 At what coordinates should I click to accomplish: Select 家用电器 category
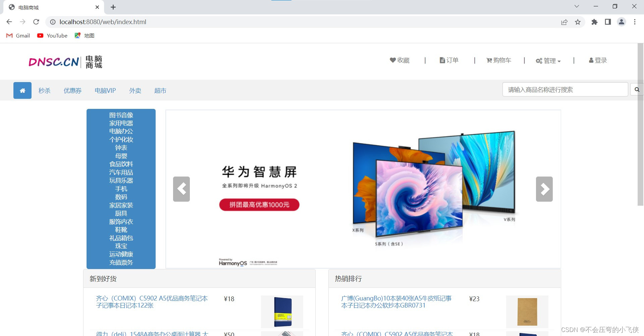(x=121, y=123)
